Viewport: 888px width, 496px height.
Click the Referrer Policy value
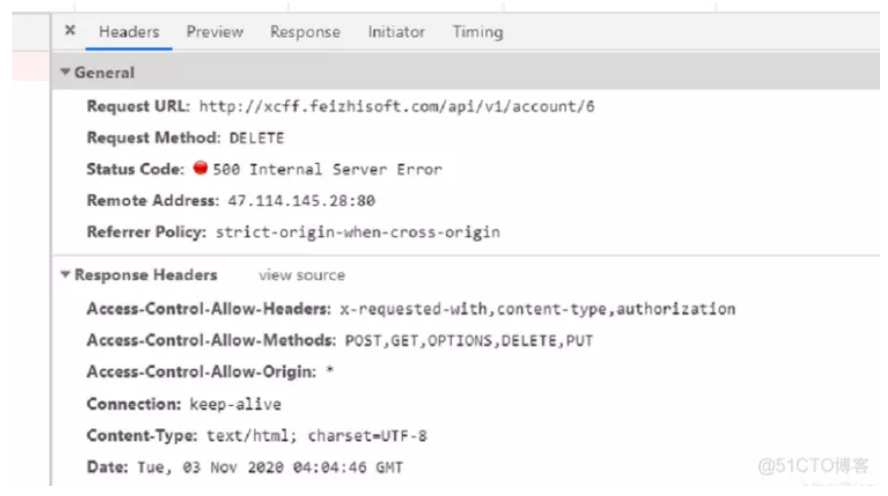(358, 232)
